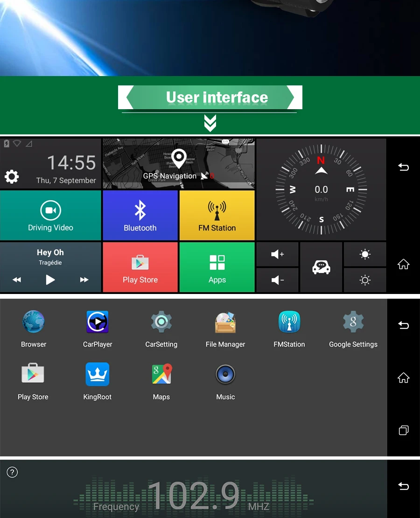Launch the CarPlayer app
Image resolution: width=420 pixels, height=518 pixels.
click(98, 329)
